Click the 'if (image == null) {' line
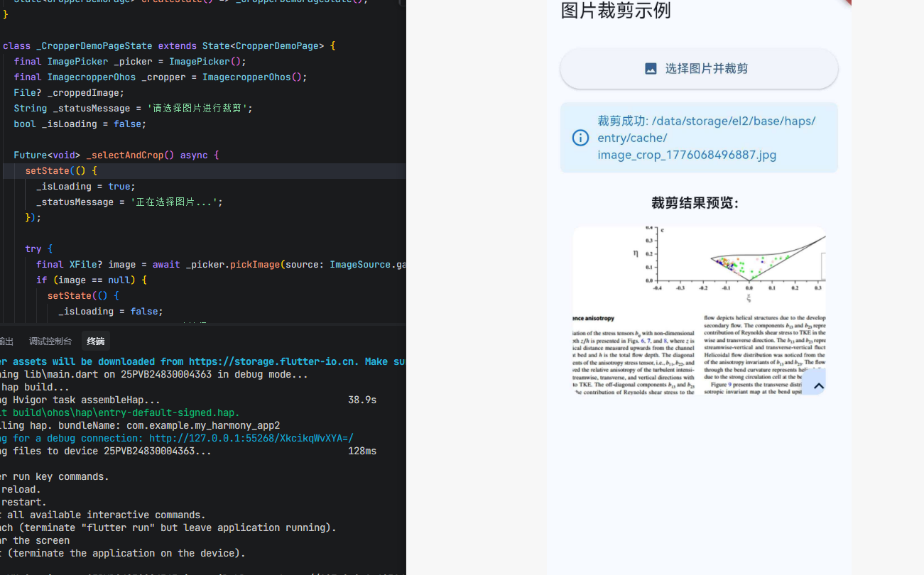This screenshot has height=575, width=924. tap(92, 280)
